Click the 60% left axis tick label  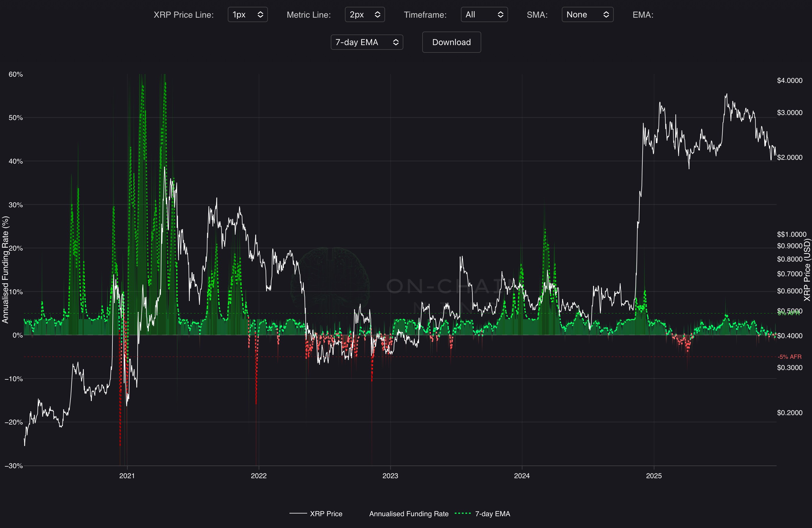pos(16,74)
